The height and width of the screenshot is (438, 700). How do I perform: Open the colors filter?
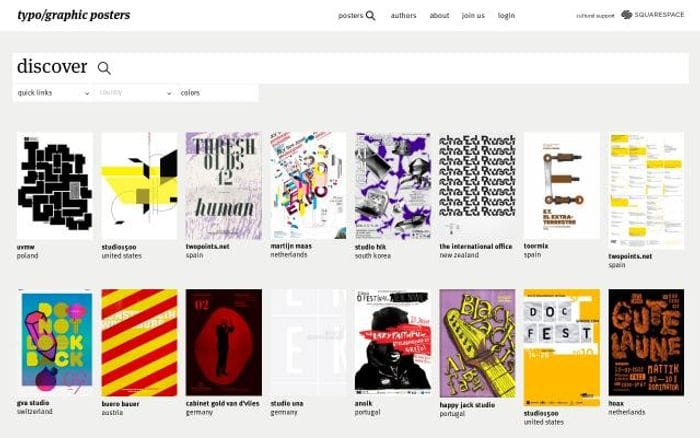click(x=217, y=93)
